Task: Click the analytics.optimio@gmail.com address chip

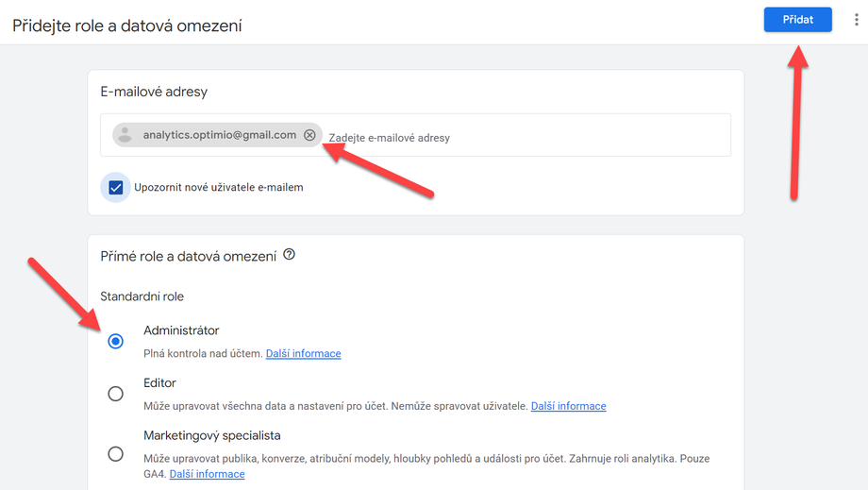Action: (x=217, y=135)
